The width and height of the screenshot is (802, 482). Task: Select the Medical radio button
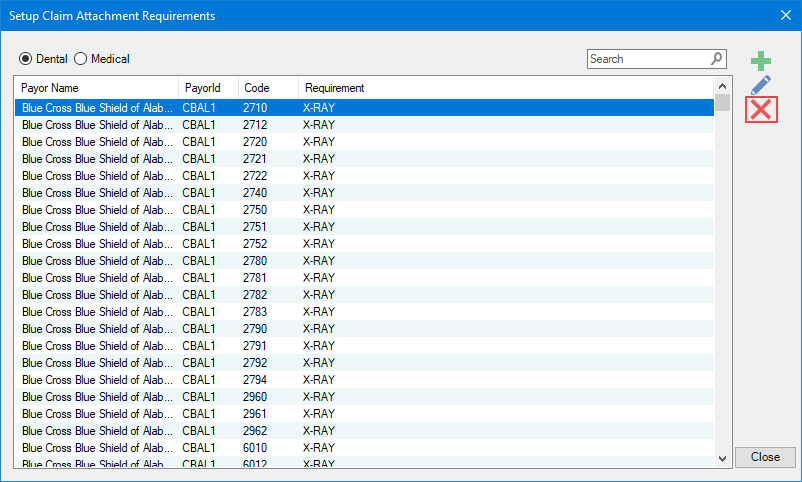point(81,59)
